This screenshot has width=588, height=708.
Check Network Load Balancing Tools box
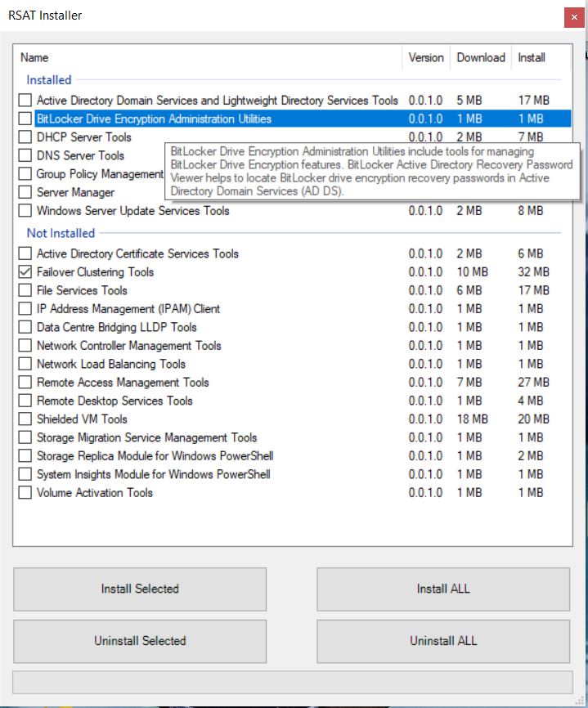pyautogui.click(x=25, y=364)
